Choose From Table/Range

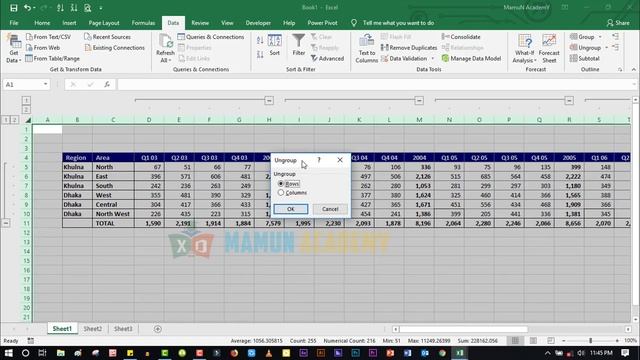[52, 58]
